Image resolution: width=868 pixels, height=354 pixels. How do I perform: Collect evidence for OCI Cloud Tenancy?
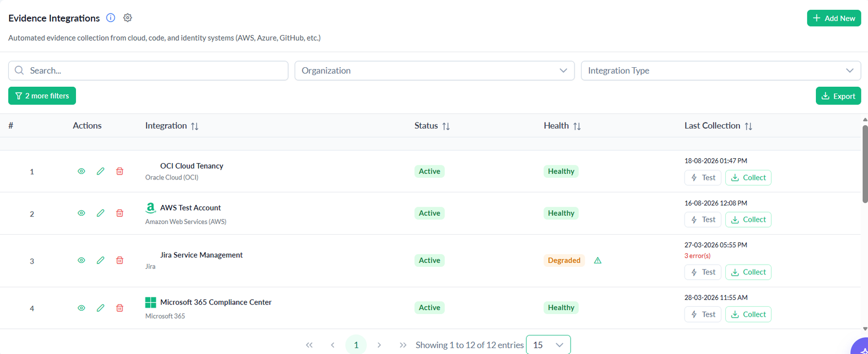(748, 178)
